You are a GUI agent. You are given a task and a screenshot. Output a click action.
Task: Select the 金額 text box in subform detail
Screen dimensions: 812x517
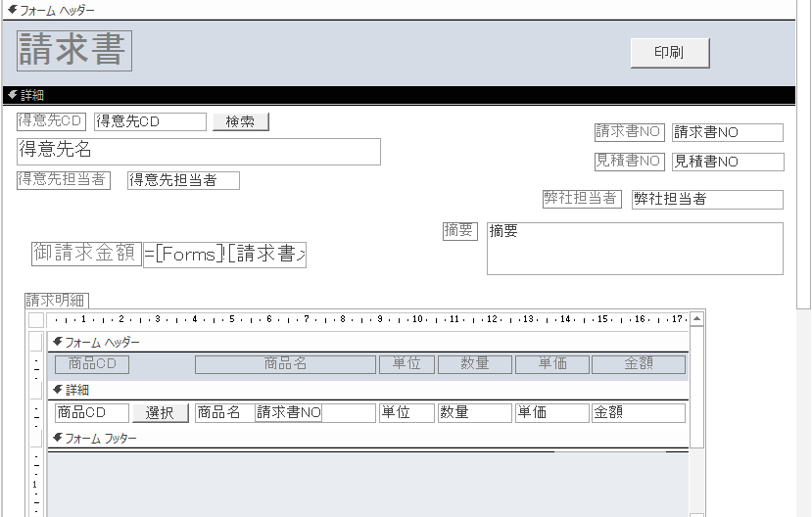(638, 413)
